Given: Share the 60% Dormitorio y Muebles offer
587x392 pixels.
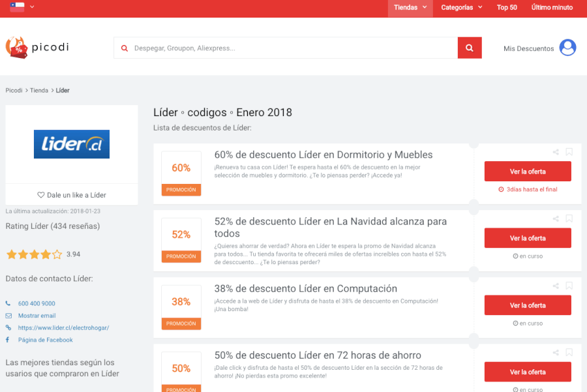Looking at the screenshot, I should (556, 152).
